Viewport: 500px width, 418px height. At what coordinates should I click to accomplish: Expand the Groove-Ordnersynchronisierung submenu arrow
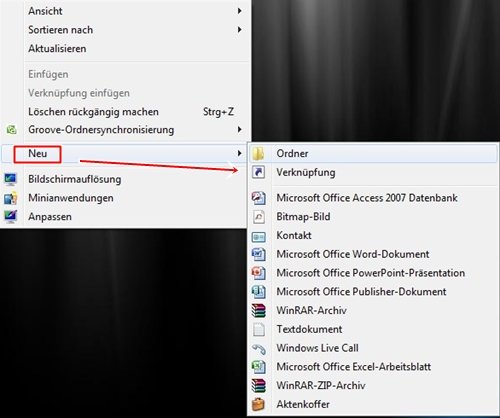click(239, 129)
